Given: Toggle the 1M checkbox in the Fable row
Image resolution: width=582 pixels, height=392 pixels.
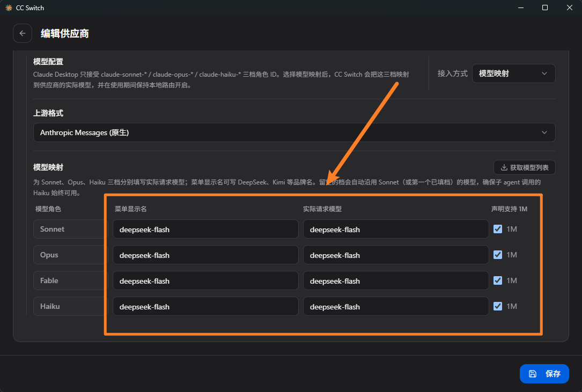Looking at the screenshot, I should click(x=498, y=280).
